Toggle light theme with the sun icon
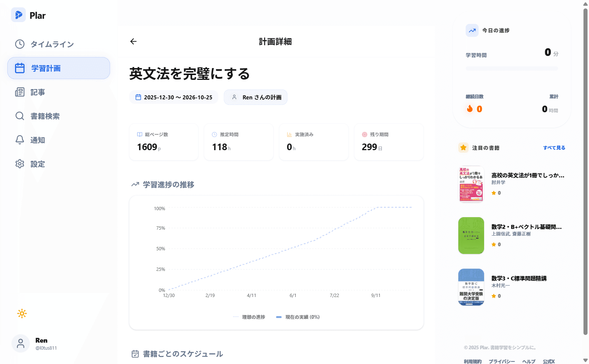Viewport: 589px width, 364px height. [x=22, y=313]
